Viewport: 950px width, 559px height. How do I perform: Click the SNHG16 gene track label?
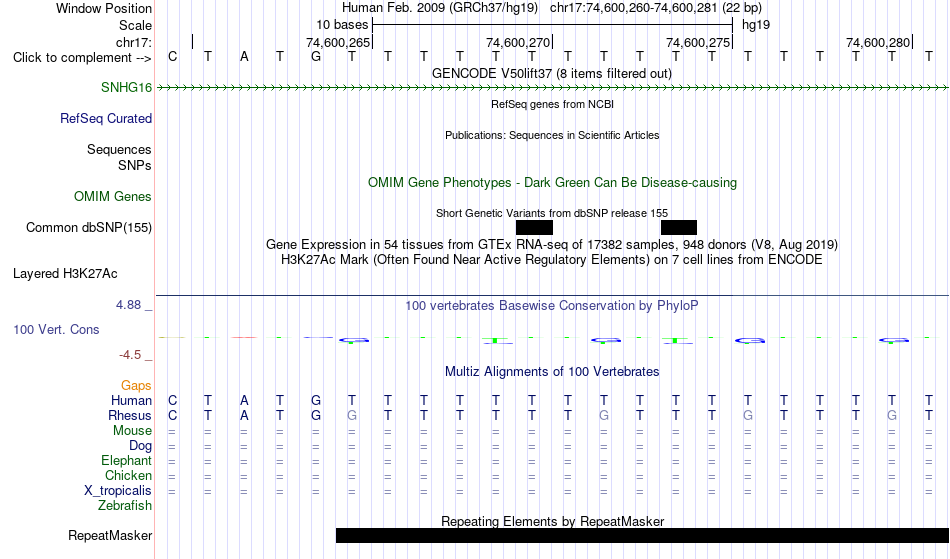(x=126, y=87)
